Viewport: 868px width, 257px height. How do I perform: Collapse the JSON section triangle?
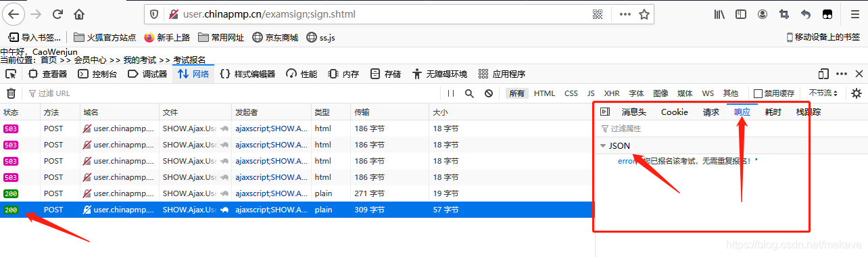tap(603, 145)
